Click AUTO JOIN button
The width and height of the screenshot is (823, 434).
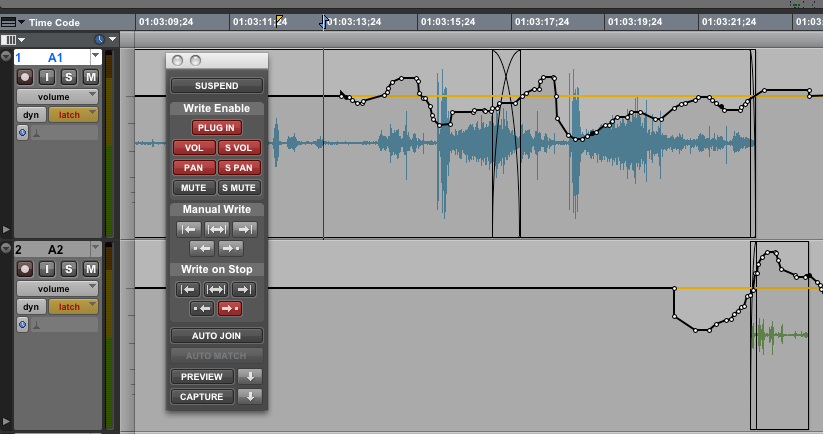(x=217, y=336)
